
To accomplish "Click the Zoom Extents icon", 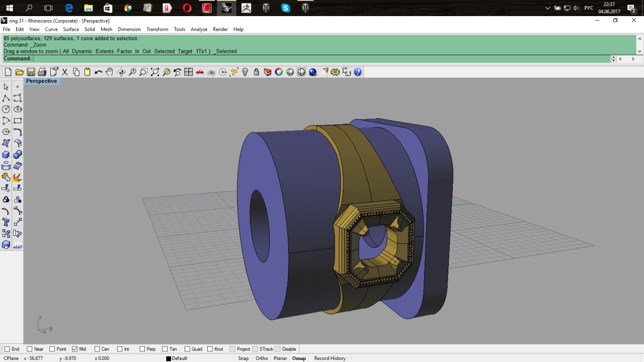I will pos(155,72).
